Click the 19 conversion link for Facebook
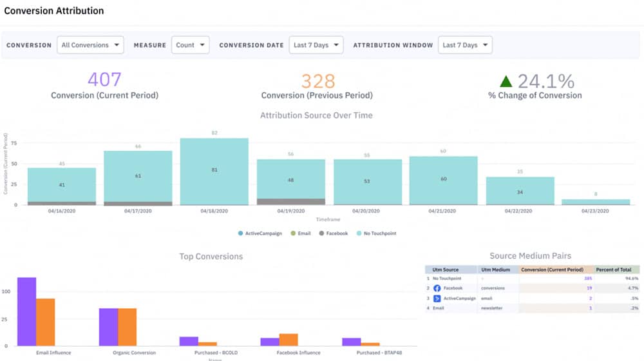The height and width of the screenshot is (361, 644). click(x=589, y=288)
